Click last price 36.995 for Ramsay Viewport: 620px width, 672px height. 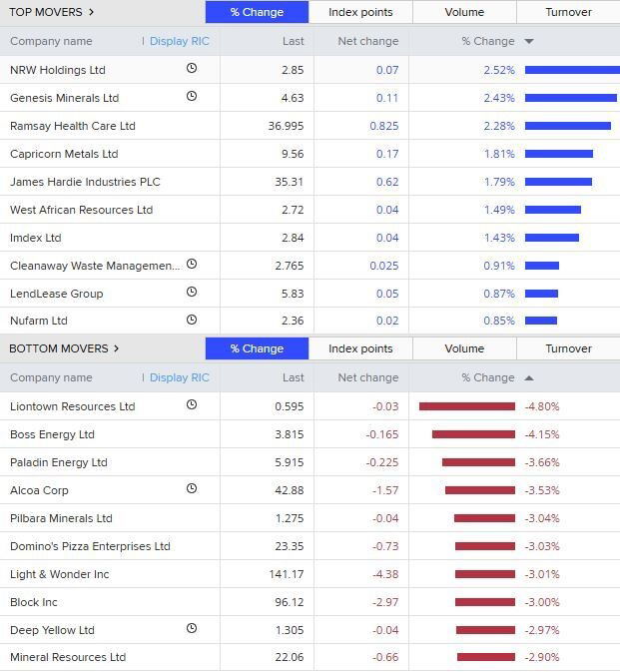[286, 126]
